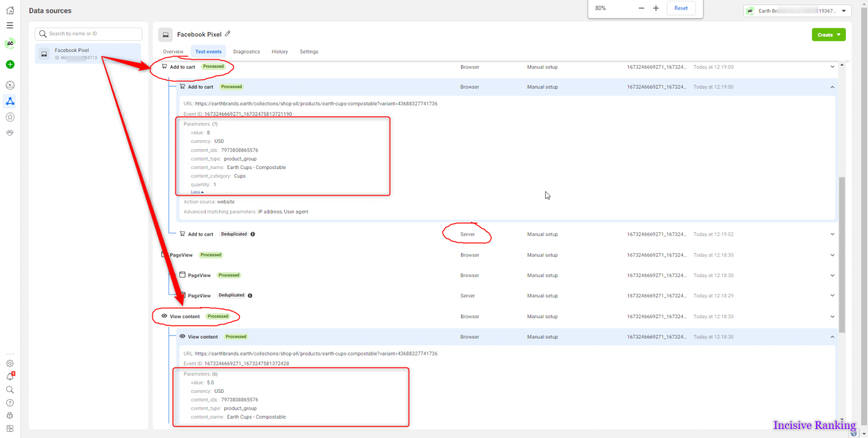Click the Deduplicated badge on Add to cart
Screen dimensions: 868x438
[234, 234]
